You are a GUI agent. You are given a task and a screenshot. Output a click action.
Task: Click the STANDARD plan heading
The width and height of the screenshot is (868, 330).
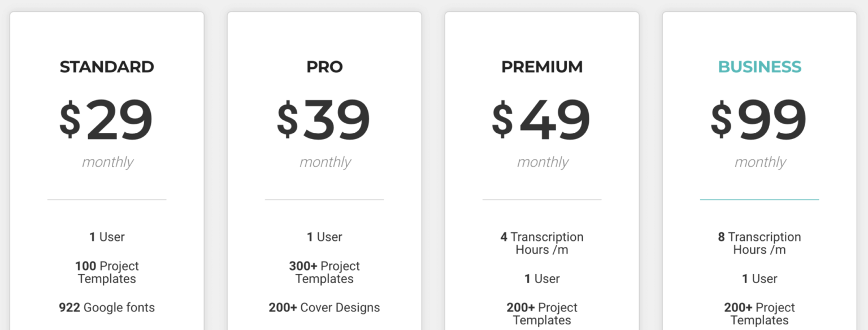coord(107,67)
